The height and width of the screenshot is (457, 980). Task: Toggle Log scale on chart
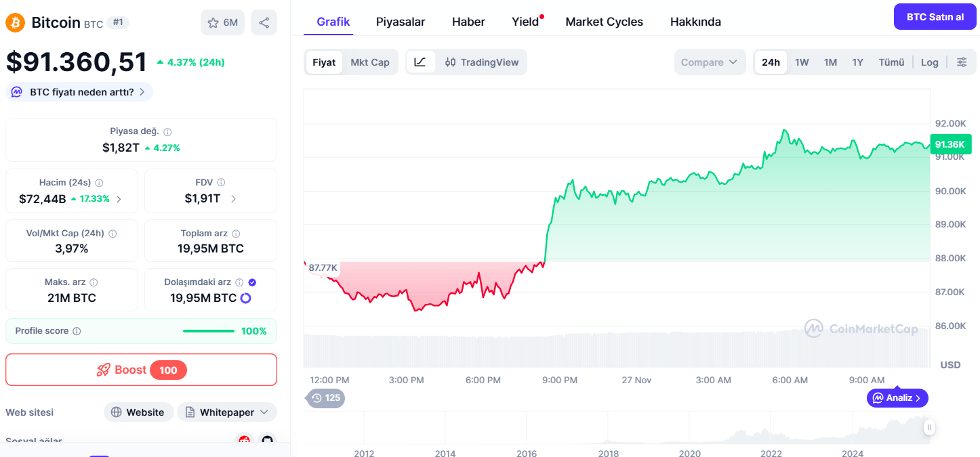coord(929,62)
